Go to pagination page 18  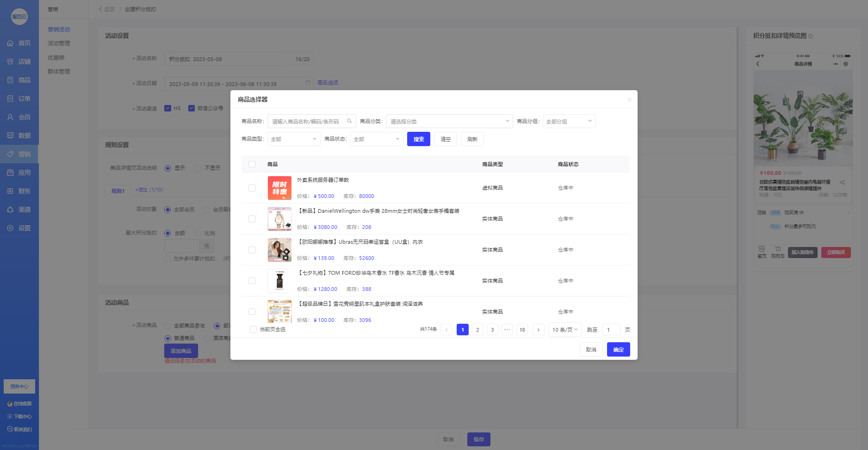click(522, 329)
